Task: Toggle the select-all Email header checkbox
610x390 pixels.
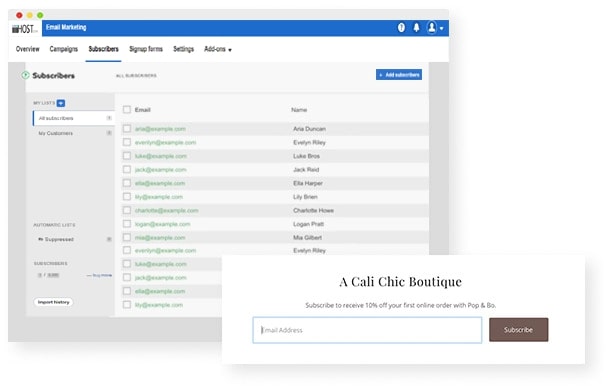Action: 127,110
